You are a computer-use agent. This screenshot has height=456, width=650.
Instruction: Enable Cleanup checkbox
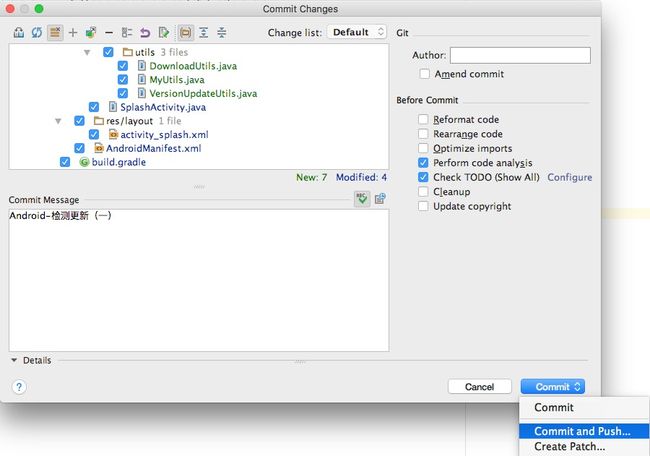click(x=423, y=192)
